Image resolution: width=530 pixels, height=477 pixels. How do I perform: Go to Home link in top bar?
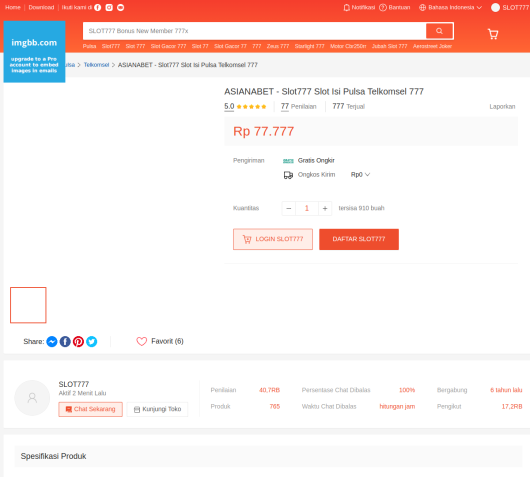click(13, 7)
